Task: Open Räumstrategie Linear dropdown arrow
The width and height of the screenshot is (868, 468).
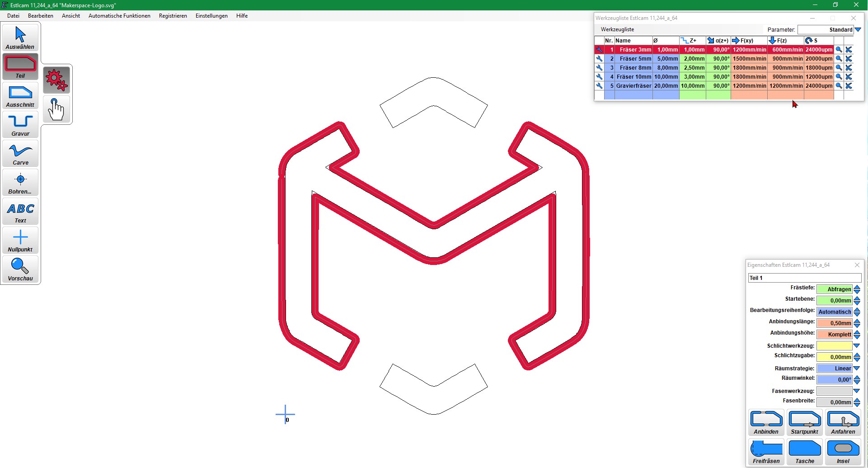Action: pyautogui.click(x=857, y=369)
